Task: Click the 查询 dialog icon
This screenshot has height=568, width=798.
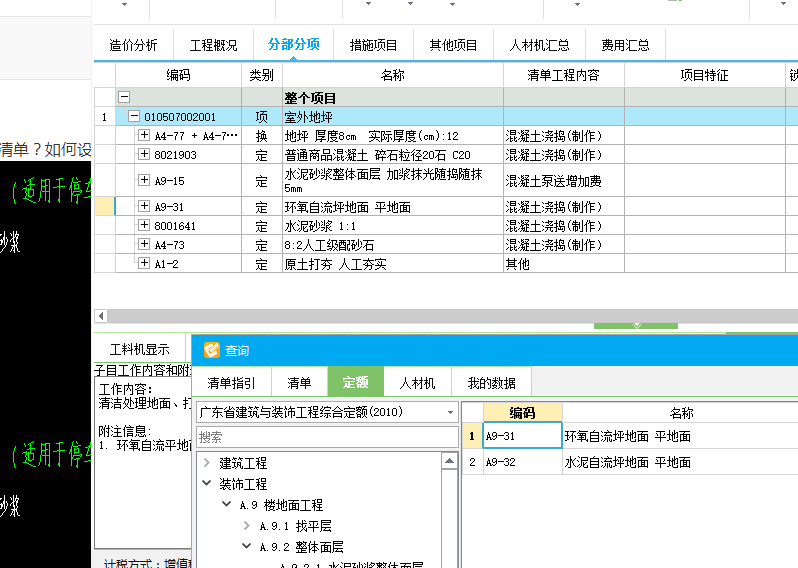Action: pyautogui.click(x=211, y=350)
